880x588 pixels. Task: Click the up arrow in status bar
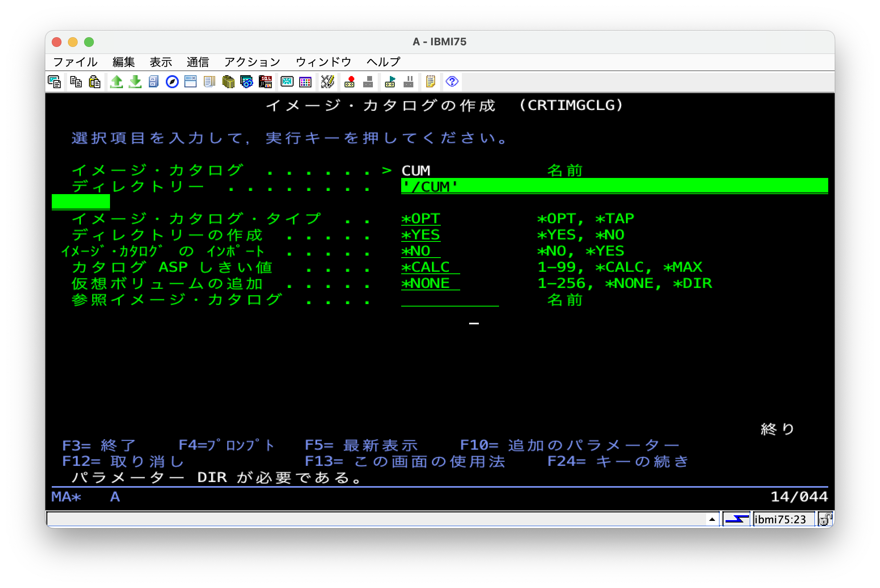(712, 519)
